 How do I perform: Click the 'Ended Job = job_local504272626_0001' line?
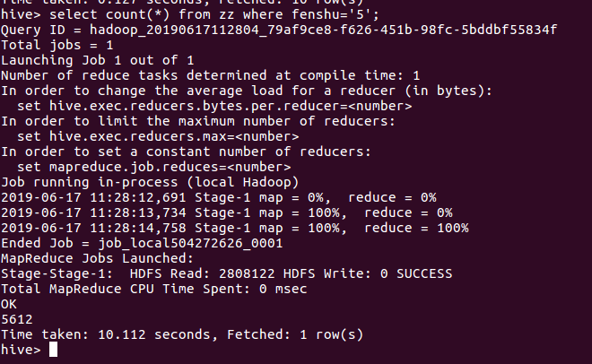142,243
